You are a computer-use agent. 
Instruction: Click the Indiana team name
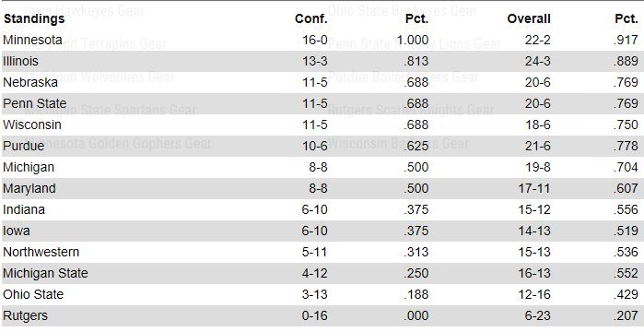pyautogui.click(x=24, y=209)
